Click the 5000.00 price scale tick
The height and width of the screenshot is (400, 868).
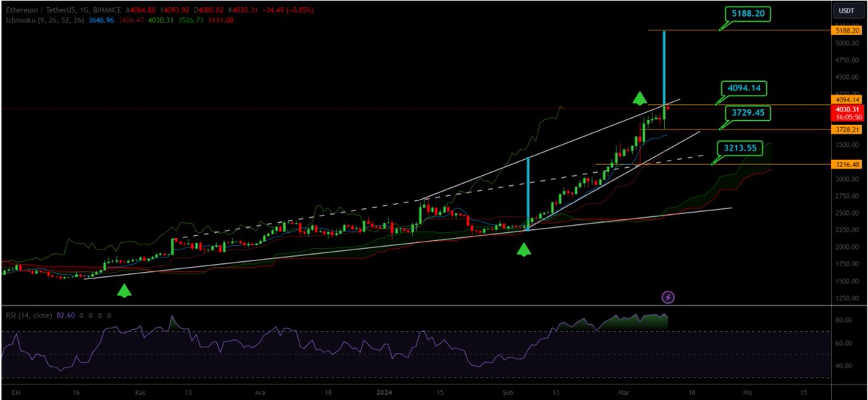pyautogui.click(x=846, y=43)
